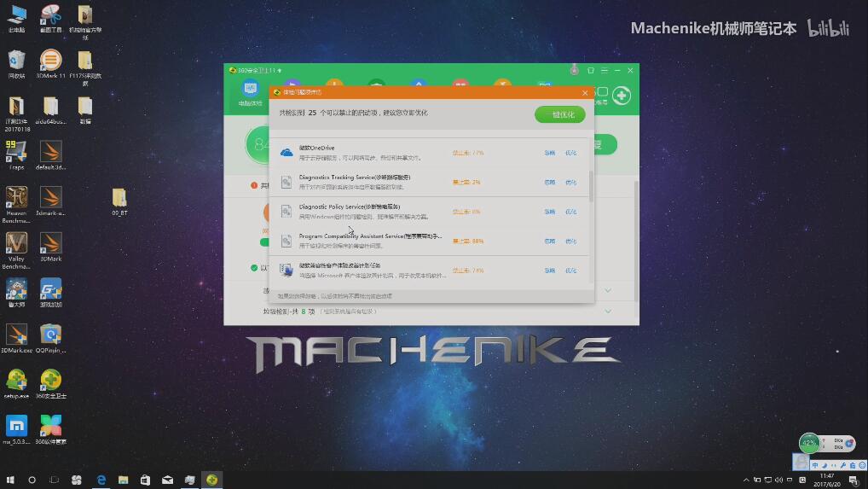The width and height of the screenshot is (868, 489).
Task: Click ignore link for Diagnostics Tracking Service
Action: click(549, 182)
